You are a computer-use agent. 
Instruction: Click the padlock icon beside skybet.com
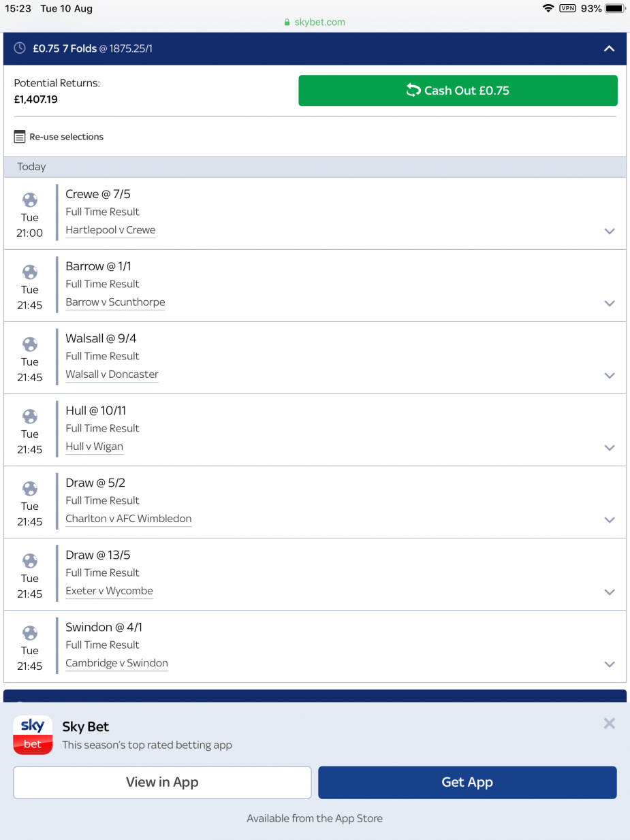pos(287,22)
